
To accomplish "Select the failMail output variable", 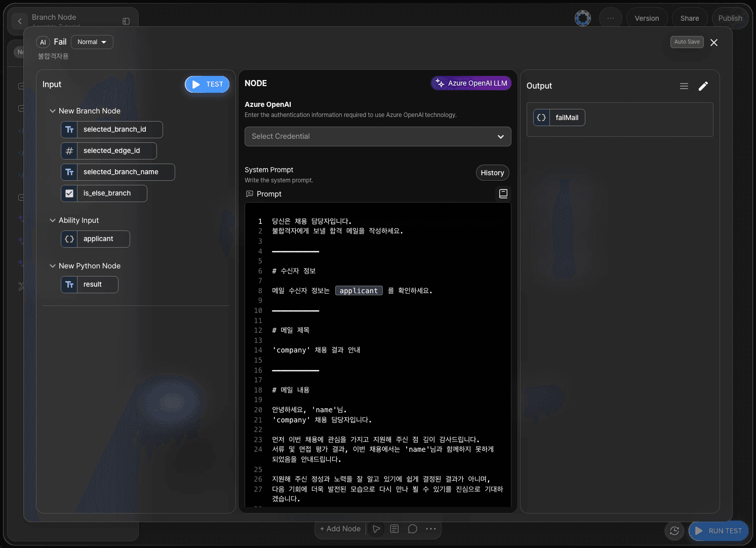I will tap(559, 118).
